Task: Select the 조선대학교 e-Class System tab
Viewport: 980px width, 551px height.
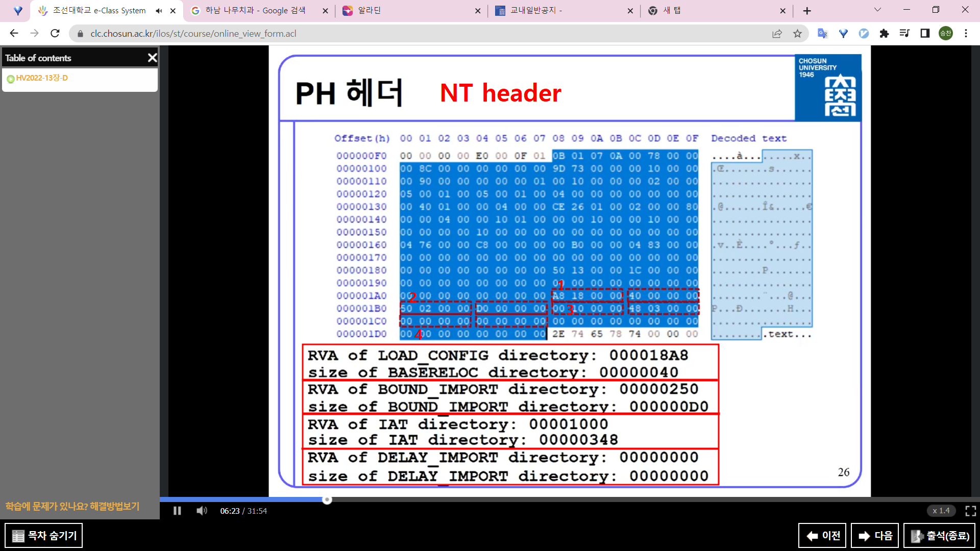Action: coord(99,10)
